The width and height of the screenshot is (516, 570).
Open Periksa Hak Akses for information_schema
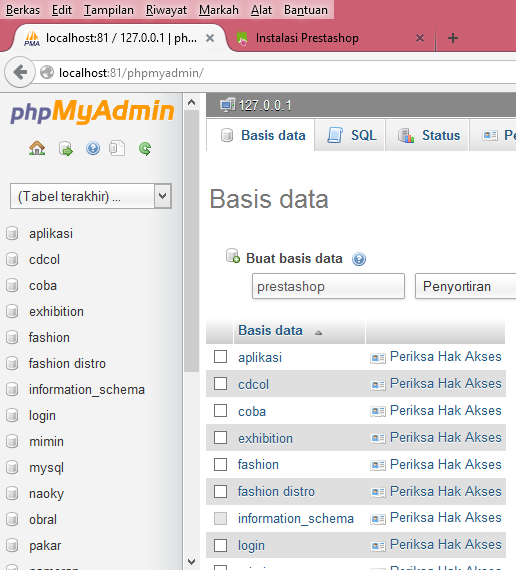coord(445,517)
